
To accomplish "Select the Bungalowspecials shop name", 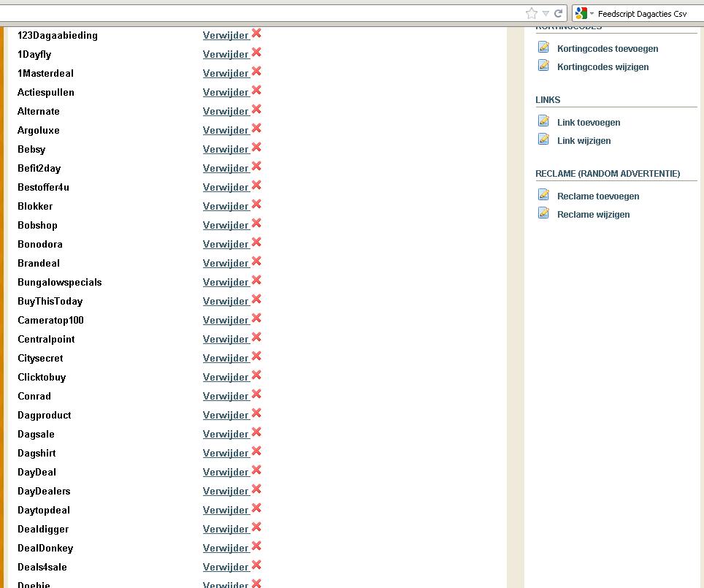I will (x=60, y=283).
